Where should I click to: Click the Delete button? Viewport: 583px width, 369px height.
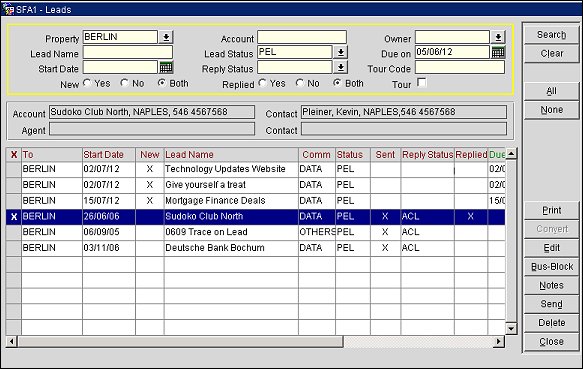[551, 323]
